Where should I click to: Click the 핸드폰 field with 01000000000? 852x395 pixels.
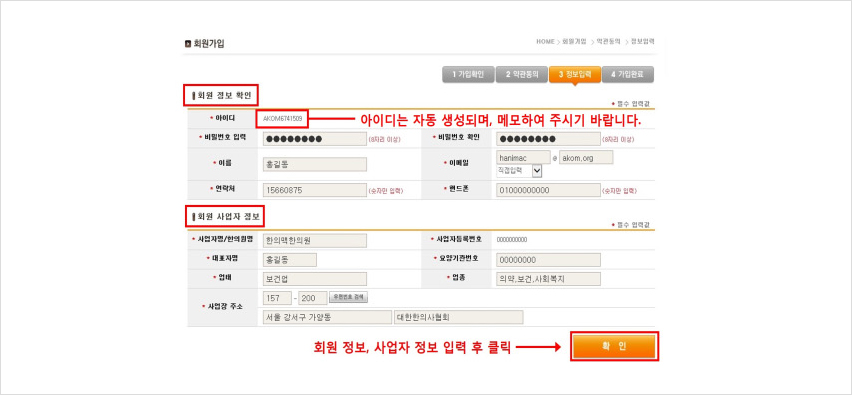coord(548,190)
